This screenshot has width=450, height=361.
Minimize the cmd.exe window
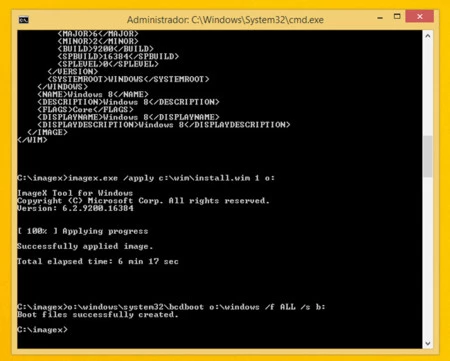point(380,17)
